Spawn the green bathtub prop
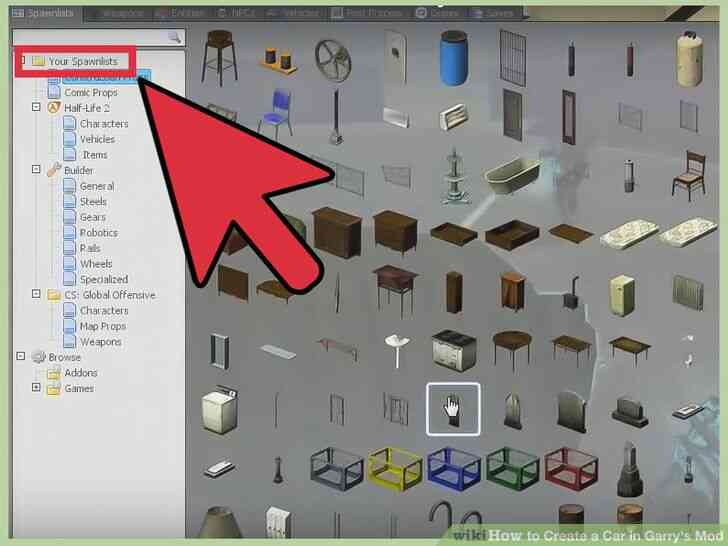Screen dimensions: 728x546 [513, 176]
